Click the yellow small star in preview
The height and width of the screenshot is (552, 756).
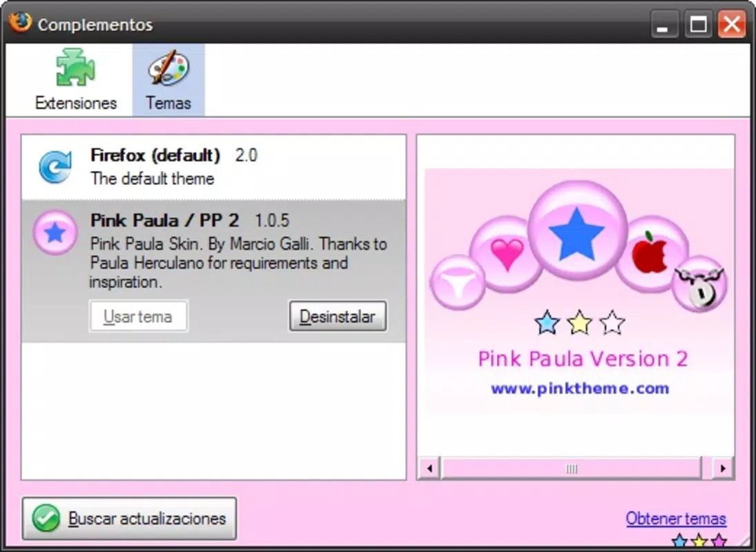click(579, 323)
